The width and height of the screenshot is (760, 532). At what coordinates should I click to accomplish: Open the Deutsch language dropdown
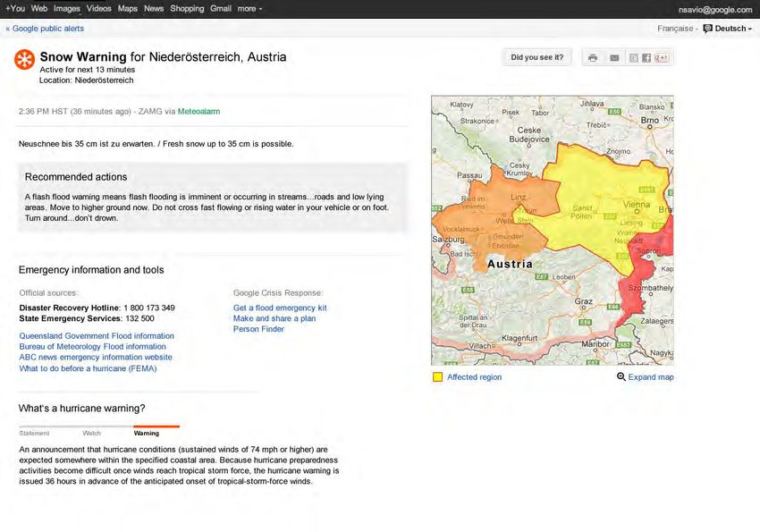(x=733, y=29)
